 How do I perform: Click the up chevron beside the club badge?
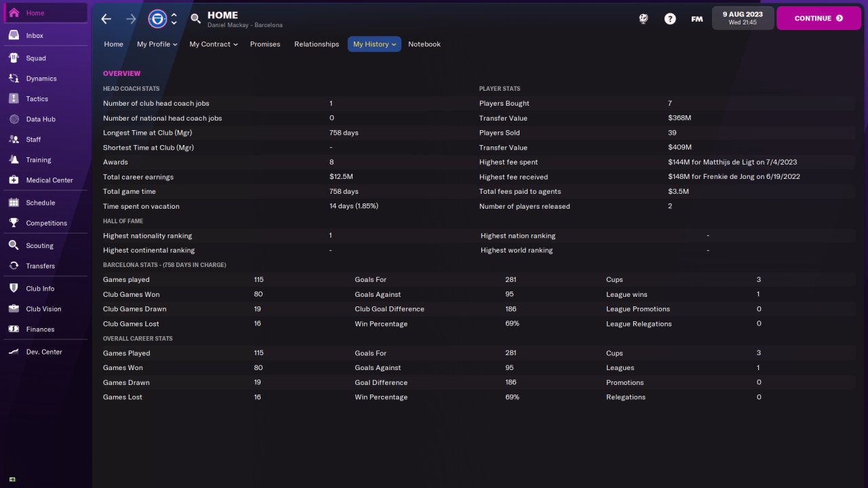coord(174,15)
